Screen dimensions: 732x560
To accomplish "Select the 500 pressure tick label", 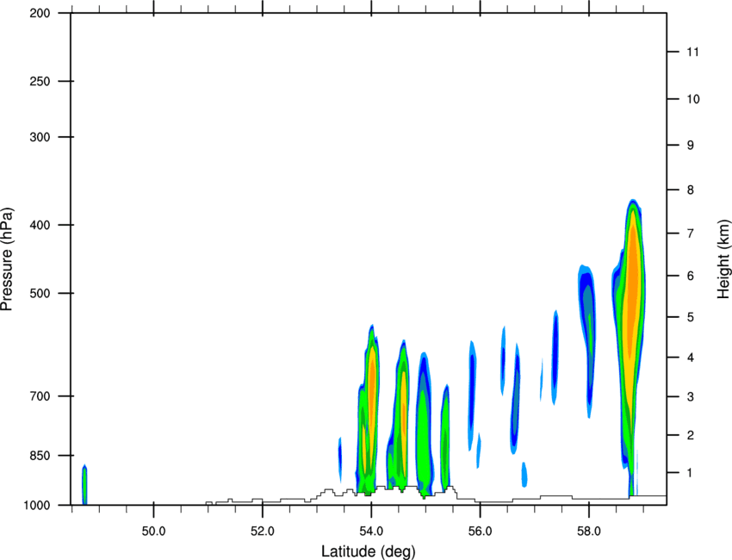I will (40, 293).
